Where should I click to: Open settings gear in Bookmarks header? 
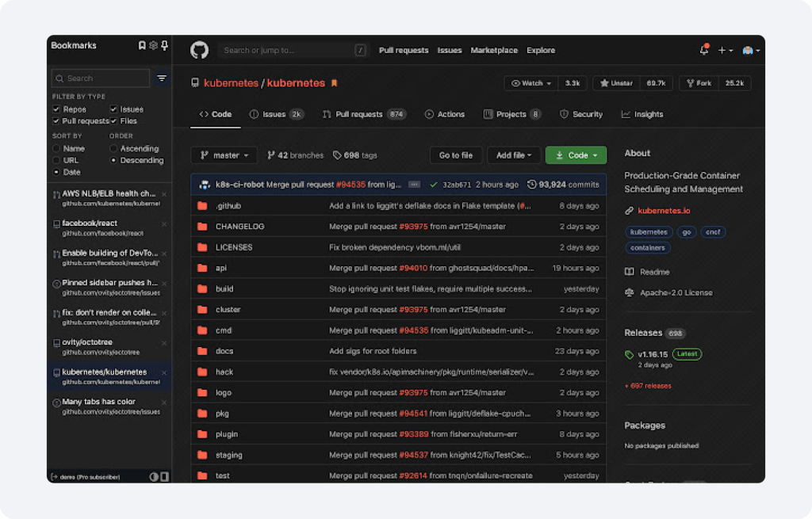coord(153,45)
